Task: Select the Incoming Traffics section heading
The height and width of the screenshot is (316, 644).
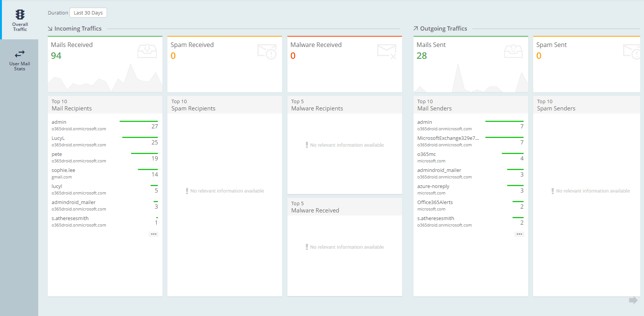Action: point(78,29)
